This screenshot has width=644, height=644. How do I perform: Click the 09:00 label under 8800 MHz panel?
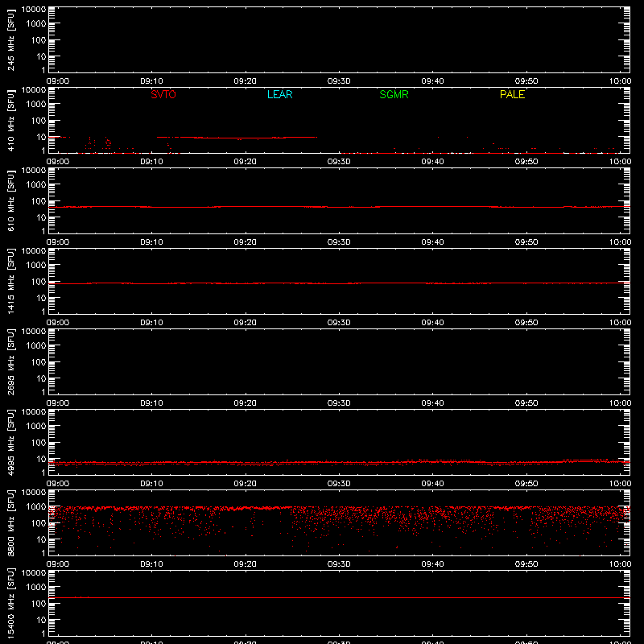click(58, 564)
